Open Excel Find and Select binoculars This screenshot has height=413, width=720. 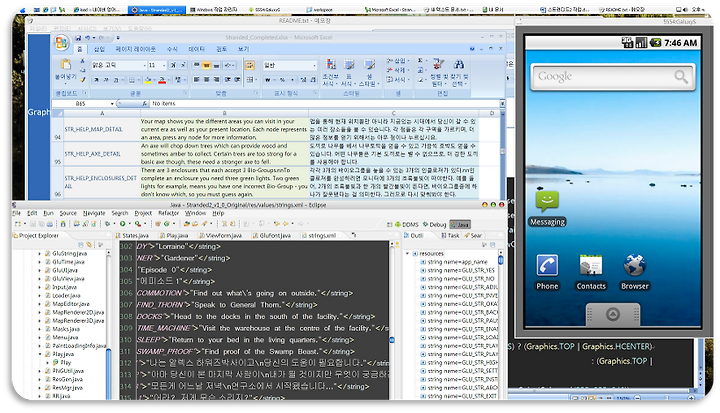pos(458,64)
